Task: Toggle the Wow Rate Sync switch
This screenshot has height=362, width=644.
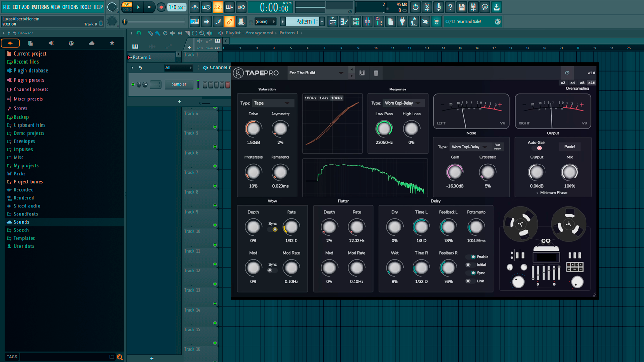Action: pos(272,230)
